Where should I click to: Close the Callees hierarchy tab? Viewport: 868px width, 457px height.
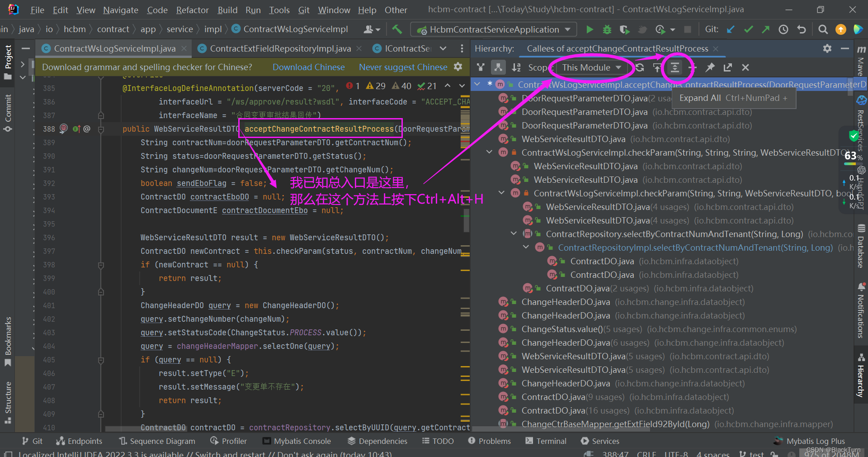[x=716, y=48]
